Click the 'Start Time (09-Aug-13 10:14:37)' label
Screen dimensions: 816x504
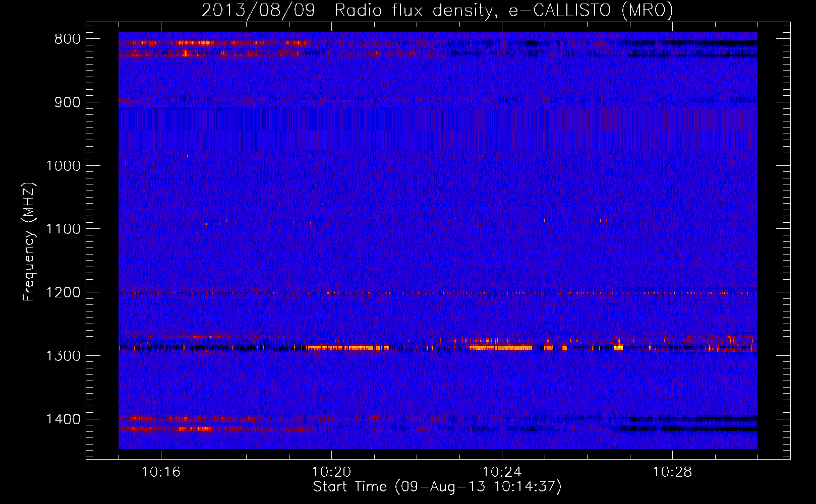point(437,487)
